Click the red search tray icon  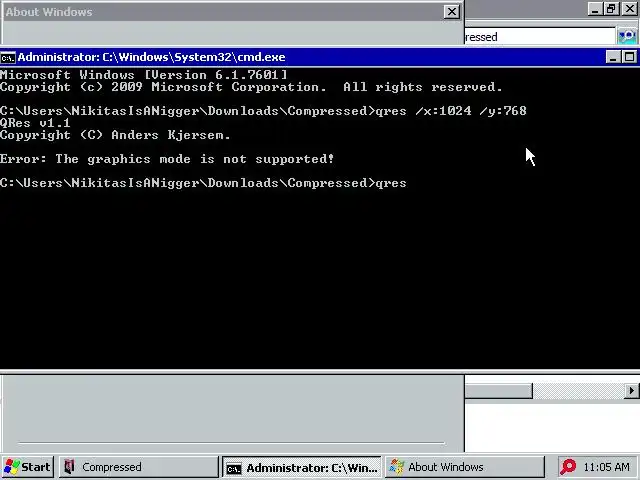point(567,467)
